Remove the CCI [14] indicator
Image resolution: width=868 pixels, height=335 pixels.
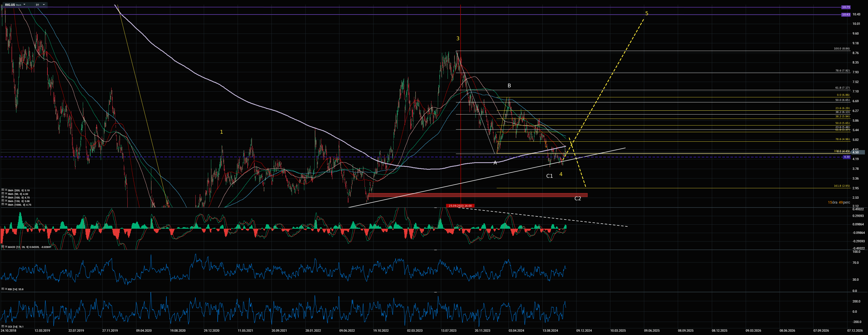pos(6,326)
